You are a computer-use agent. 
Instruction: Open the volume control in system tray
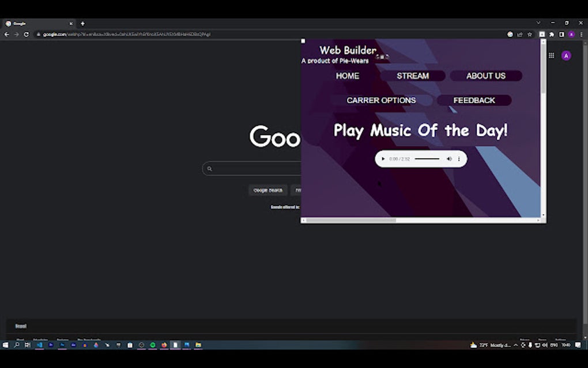[x=545, y=345]
